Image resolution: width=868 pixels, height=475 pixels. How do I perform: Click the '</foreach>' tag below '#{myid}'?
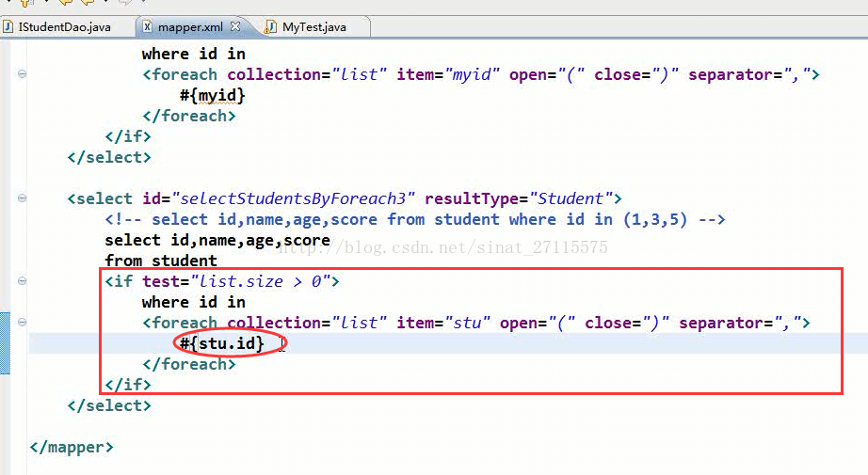189,116
